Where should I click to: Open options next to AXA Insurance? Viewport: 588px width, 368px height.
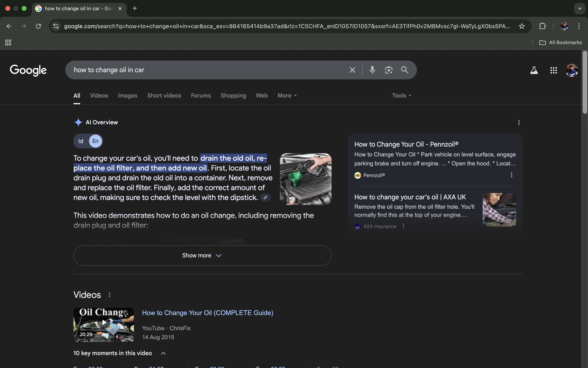[x=403, y=226]
